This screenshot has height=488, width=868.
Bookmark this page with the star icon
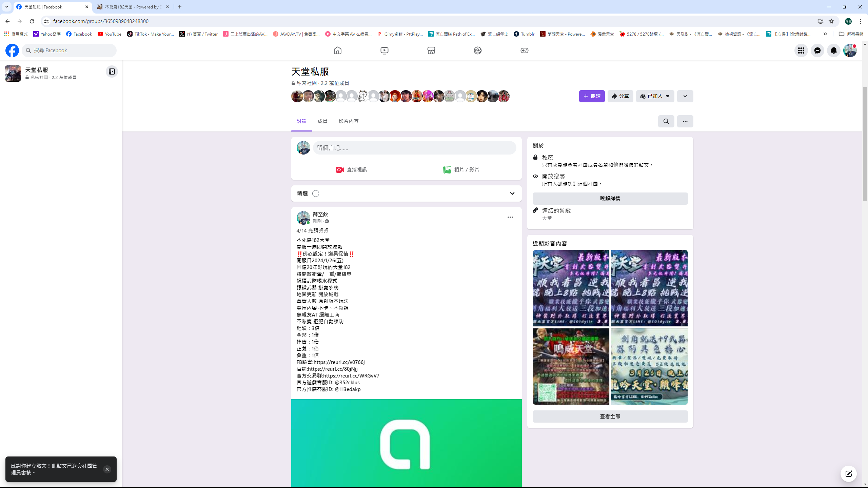831,21
